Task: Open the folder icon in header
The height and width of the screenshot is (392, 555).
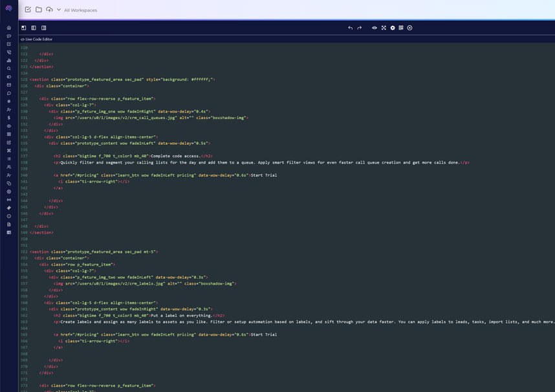Action: click(x=39, y=10)
